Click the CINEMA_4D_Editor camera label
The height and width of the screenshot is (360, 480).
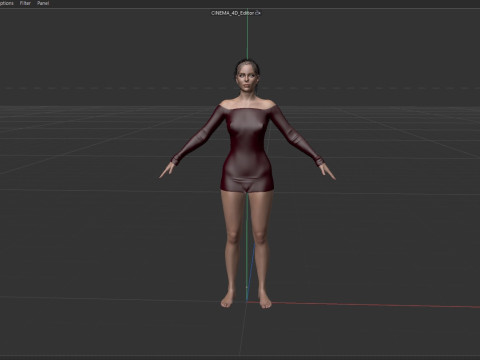tap(232, 13)
